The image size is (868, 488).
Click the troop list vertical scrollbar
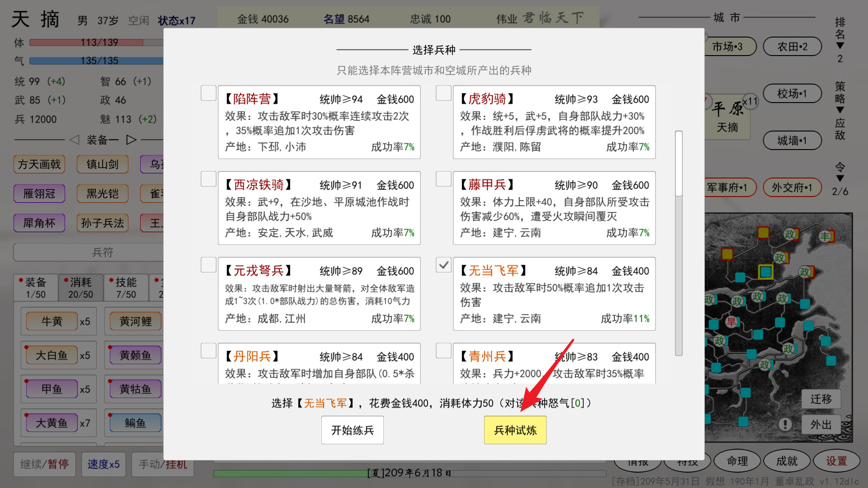click(679, 164)
